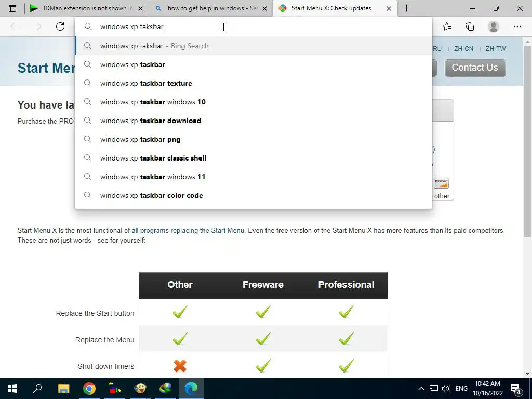This screenshot has width=532, height=399.
Task: Show hidden system tray icons
Action: pos(421,389)
